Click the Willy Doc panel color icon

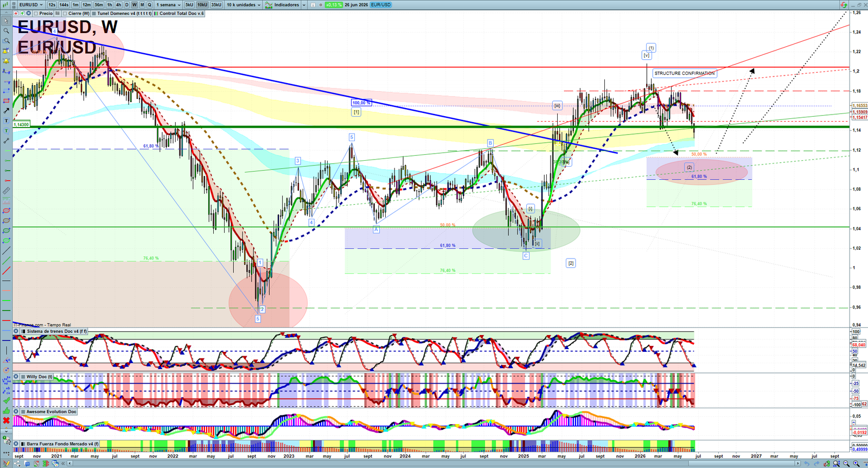[x=23, y=376]
